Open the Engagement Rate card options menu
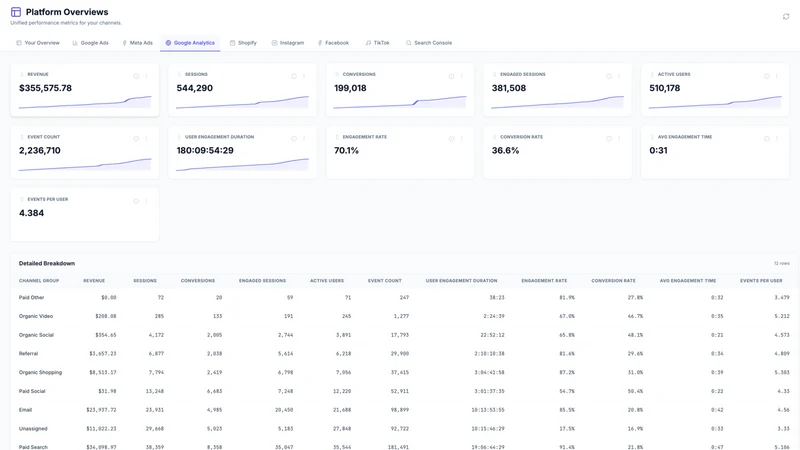Viewport: 800px width, 450px height. pos(462,139)
